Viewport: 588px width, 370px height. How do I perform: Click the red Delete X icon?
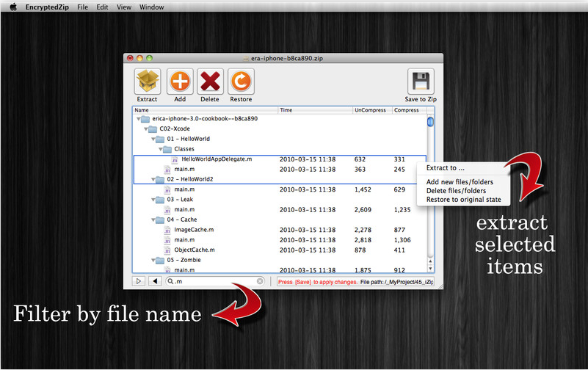point(211,81)
